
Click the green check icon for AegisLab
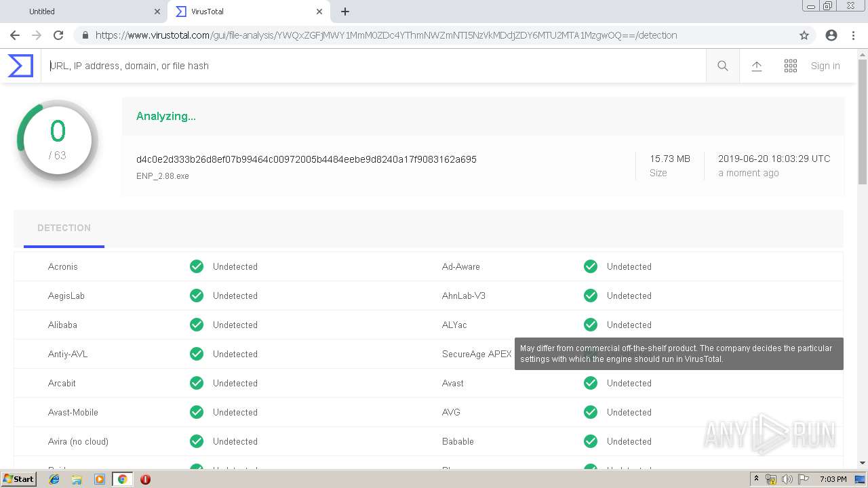197,296
